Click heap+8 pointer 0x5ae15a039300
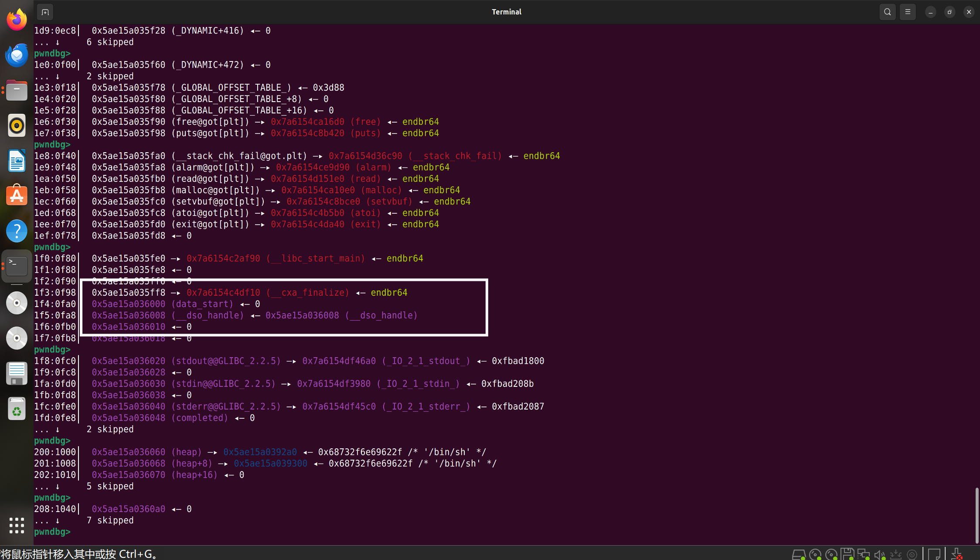This screenshot has height=560, width=980. coord(270,463)
